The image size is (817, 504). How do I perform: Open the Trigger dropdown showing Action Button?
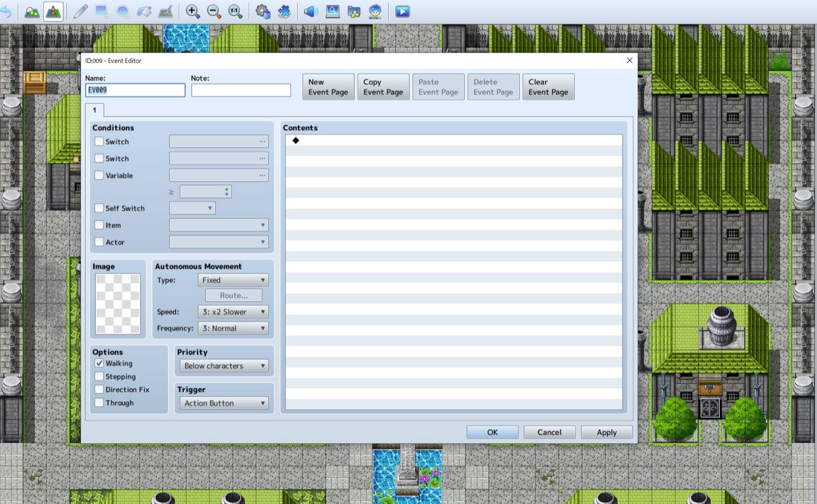(223, 403)
